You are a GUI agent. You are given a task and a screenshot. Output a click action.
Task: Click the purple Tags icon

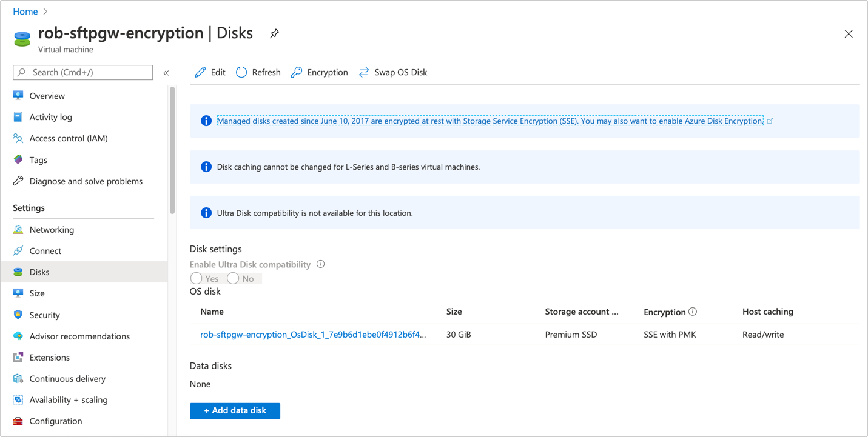[x=18, y=160]
